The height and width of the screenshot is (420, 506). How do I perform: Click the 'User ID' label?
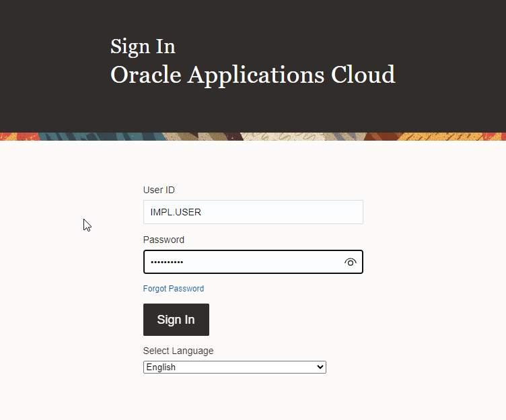pos(159,190)
